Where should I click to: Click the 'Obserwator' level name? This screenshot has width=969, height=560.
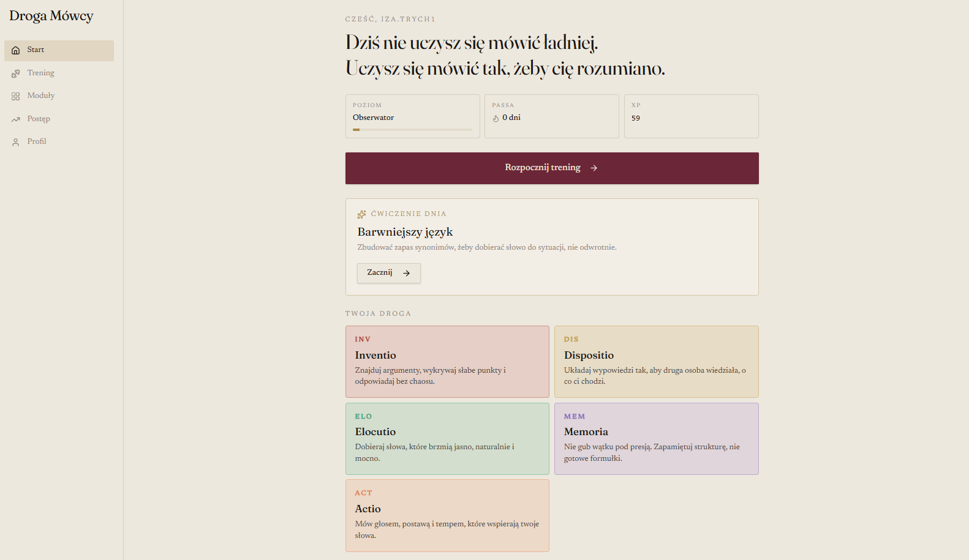tap(373, 118)
